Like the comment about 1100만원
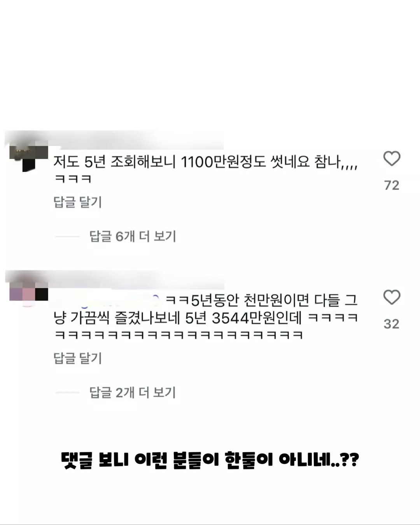This screenshot has height=525, width=420. pyautogui.click(x=392, y=159)
